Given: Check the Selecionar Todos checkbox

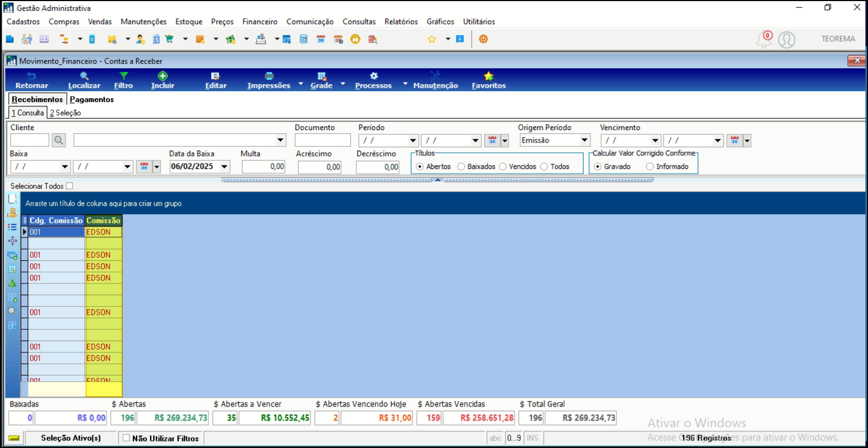Looking at the screenshot, I should tap(70, 186).
